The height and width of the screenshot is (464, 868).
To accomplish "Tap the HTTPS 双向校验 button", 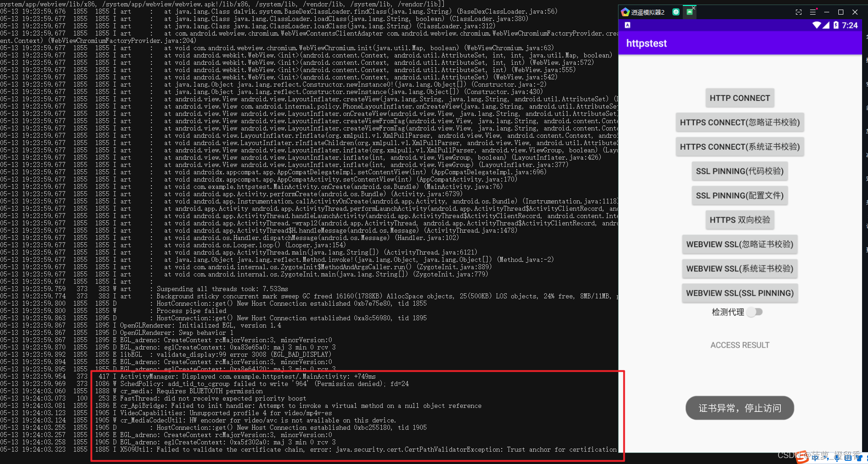I will (740, 220).
